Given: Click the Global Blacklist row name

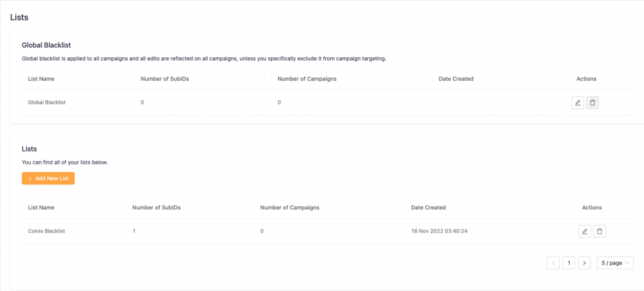Looking at the screenshot, I should click(47, 102).
